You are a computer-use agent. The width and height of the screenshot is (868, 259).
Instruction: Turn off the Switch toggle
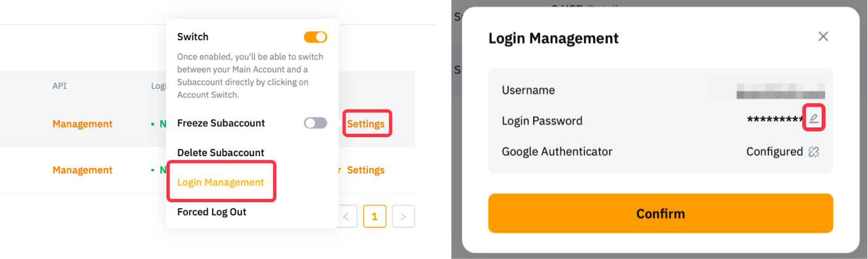click(315, 37)
